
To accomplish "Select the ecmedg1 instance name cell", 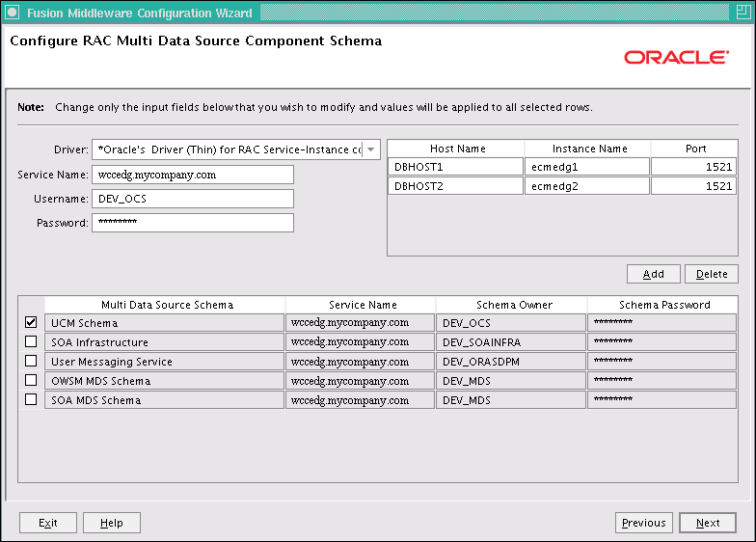I will (586, 167).
